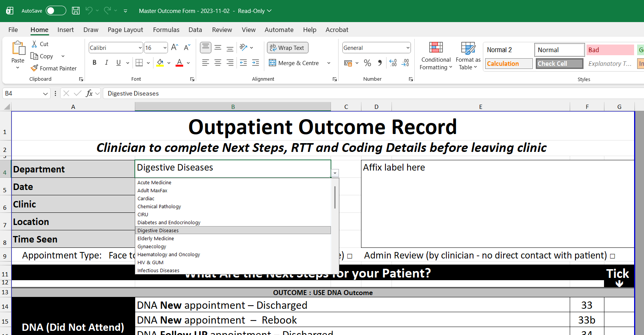Apply the Calculation cell style
644x335 pixels.
point(508,64)
